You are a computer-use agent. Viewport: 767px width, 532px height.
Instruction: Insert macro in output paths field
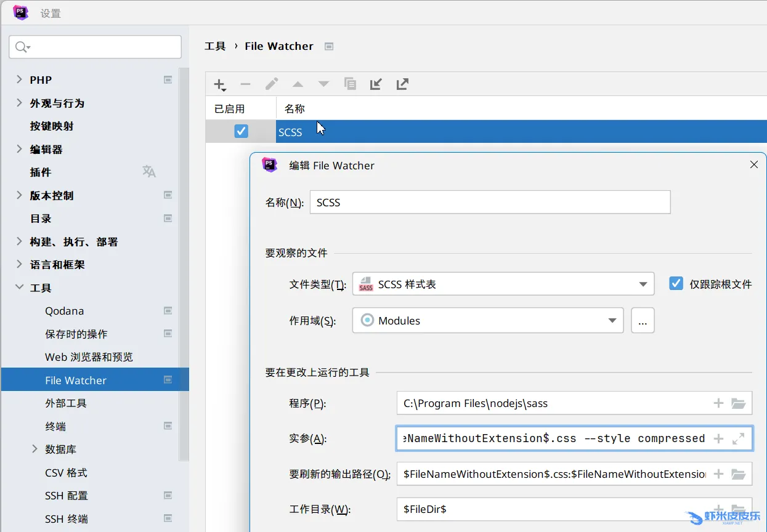[x=718, y=474]
